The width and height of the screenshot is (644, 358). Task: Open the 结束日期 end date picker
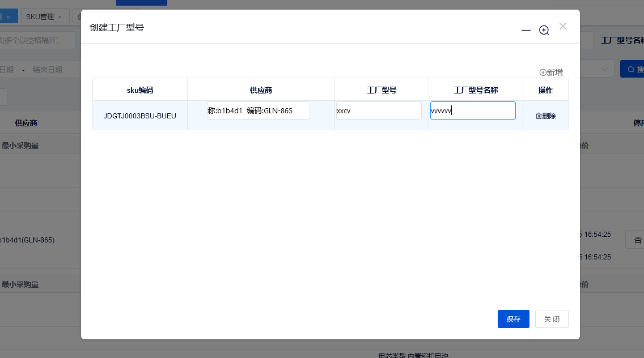pyautogui.click(x=47, y=69)
